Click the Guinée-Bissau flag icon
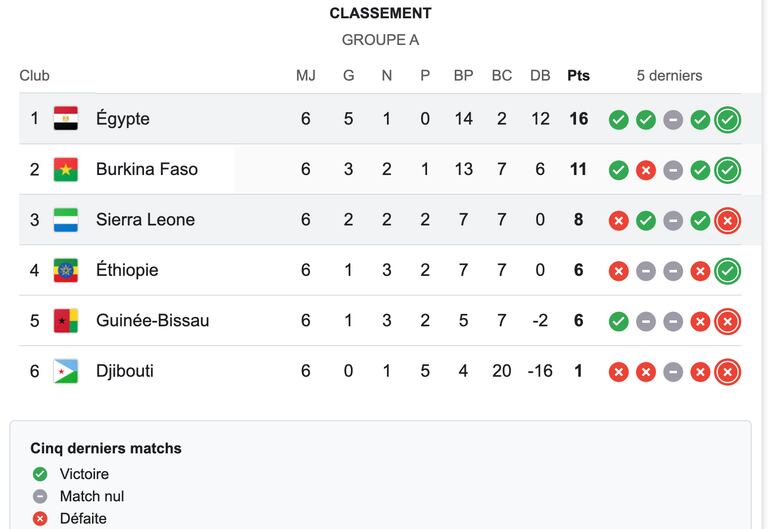 pyautogui.click(x=66, y=320)
